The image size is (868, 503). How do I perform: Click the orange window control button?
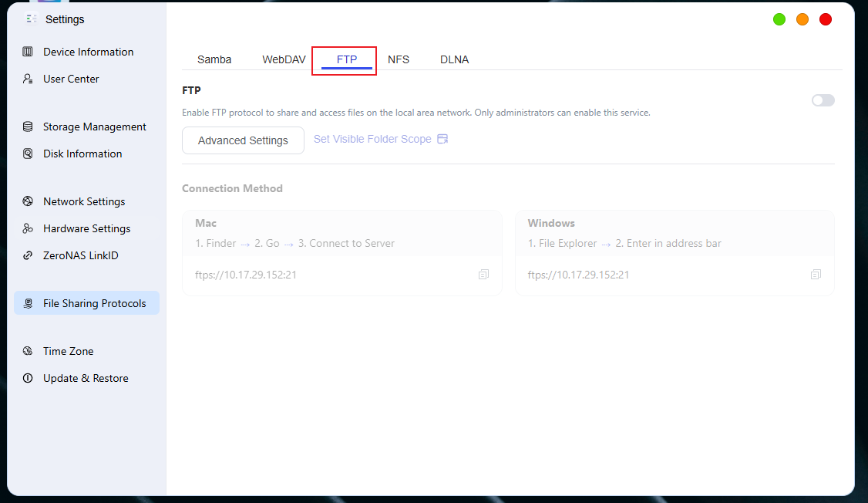[802, 19]
